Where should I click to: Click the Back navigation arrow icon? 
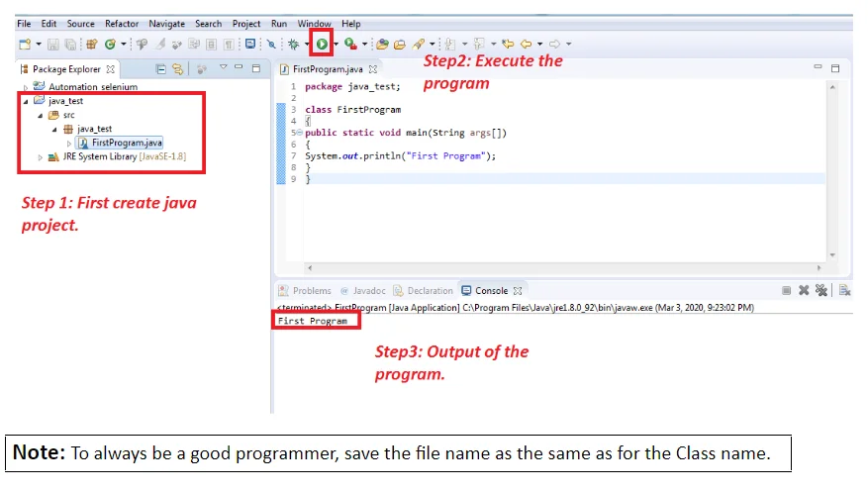527,45
